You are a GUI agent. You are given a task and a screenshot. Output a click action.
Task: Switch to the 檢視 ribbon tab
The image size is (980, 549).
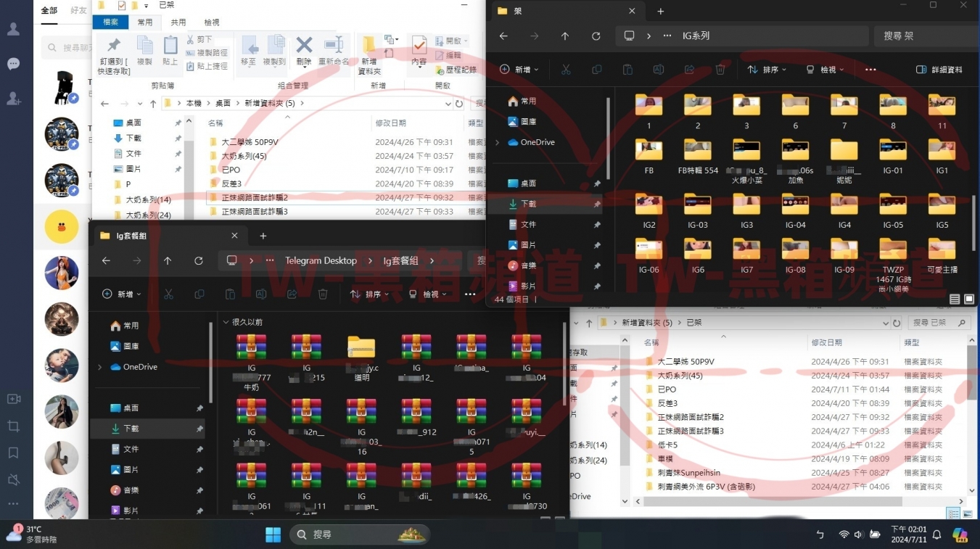[212, 22]
